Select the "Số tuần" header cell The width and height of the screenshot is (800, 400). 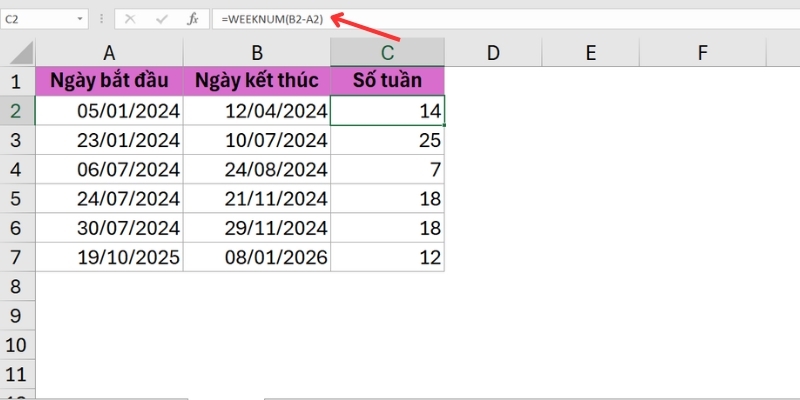pos(388,81)
